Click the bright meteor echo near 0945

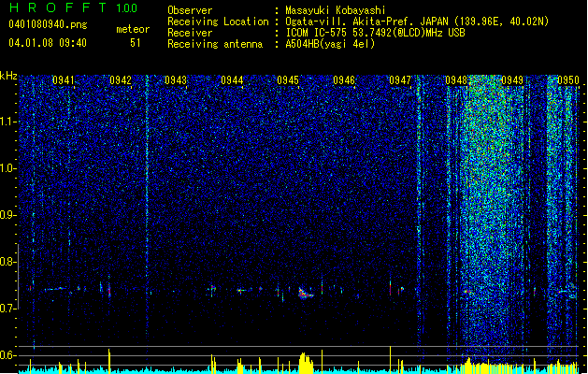(306, 294)
